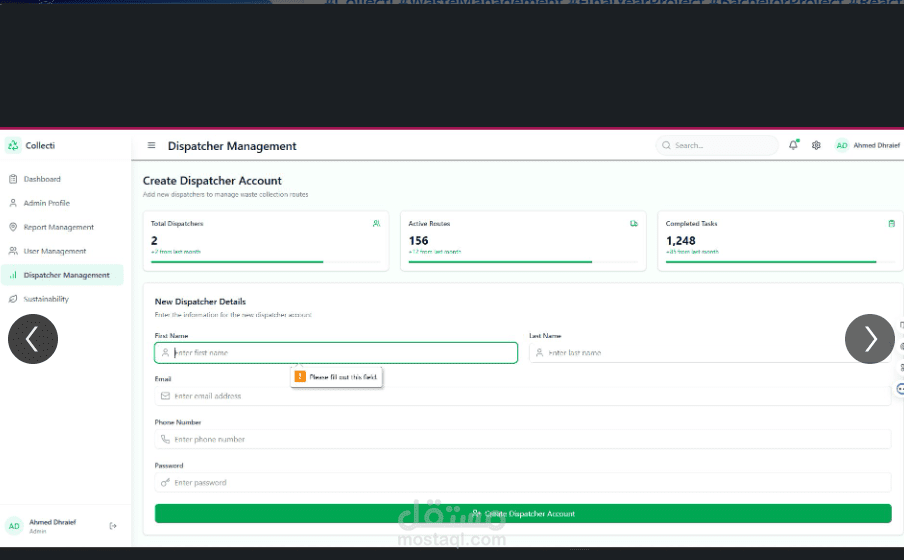Viewport: 904px width, 560px height.
Task: Open Admin Profile from the sidebar
Action: [62, 203]
